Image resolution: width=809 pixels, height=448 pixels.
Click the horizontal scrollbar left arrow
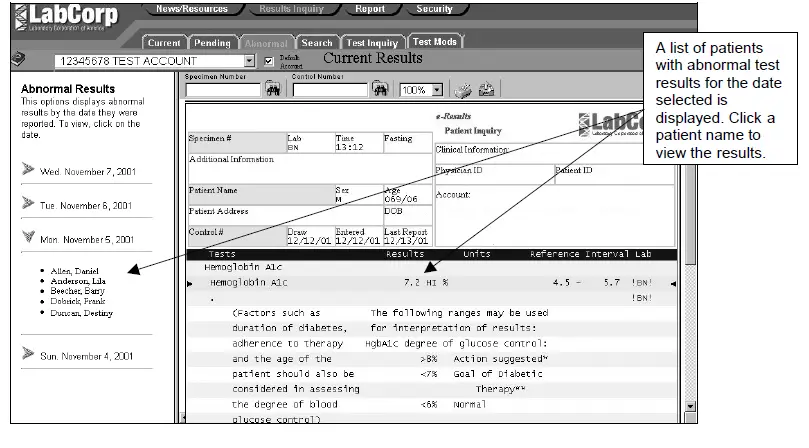tap(182, 417)
